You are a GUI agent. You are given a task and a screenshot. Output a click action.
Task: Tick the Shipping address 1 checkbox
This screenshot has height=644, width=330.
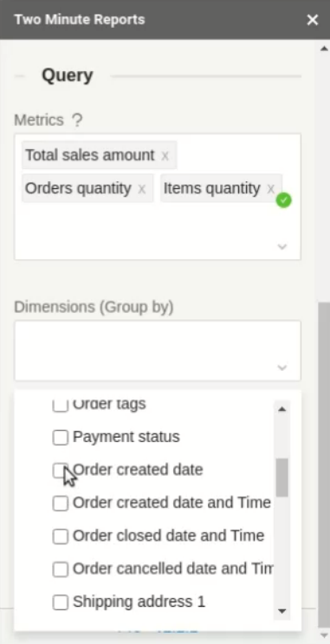point(61,602)
